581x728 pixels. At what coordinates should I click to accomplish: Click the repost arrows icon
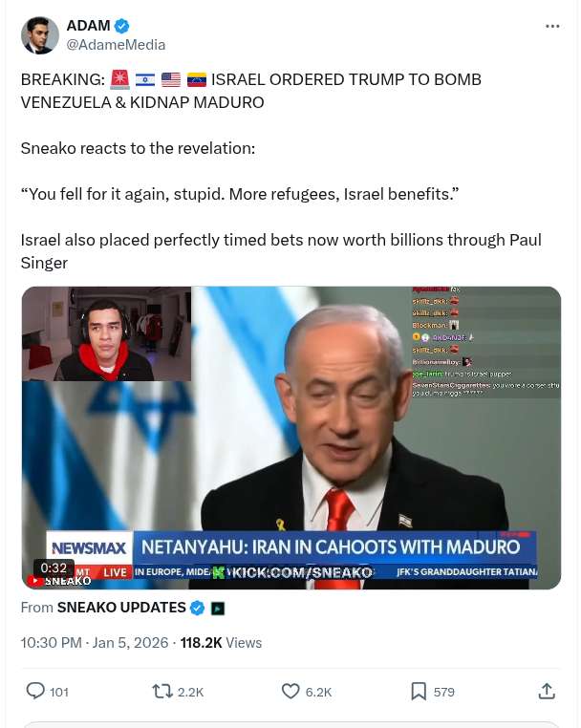coord(162,692)
